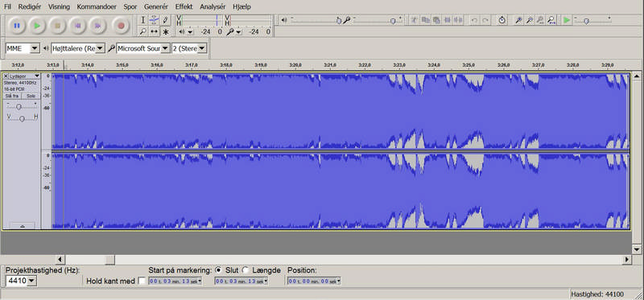Viewport: 644px width, 300px height.
Task: Open the MME audio host dropdown
Action: click(23, 48)
